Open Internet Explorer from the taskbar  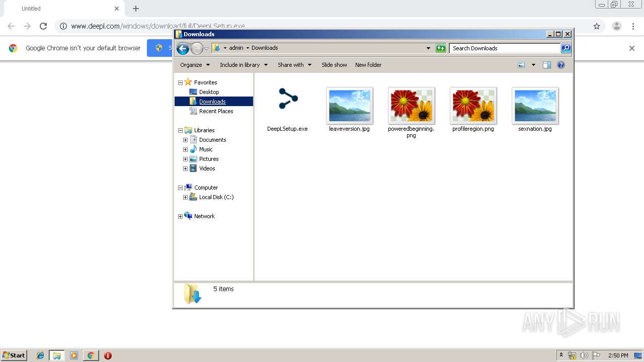(x=40, y=355)
